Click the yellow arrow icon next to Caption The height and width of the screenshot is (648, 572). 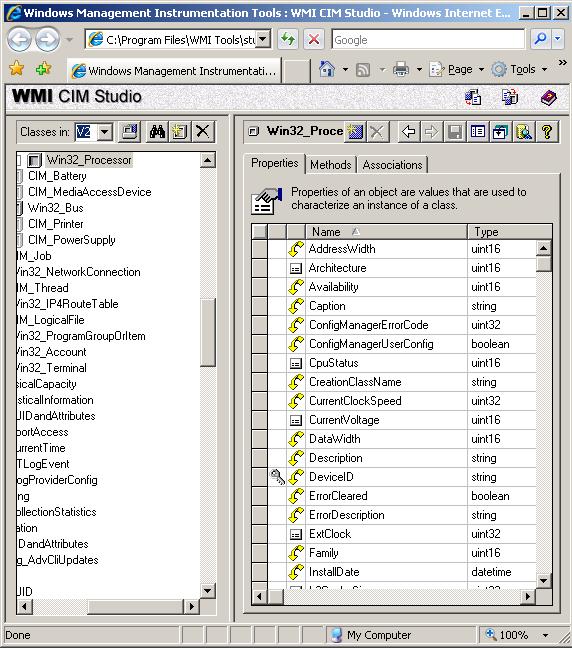pyautogui.click(x=296, y=306)
